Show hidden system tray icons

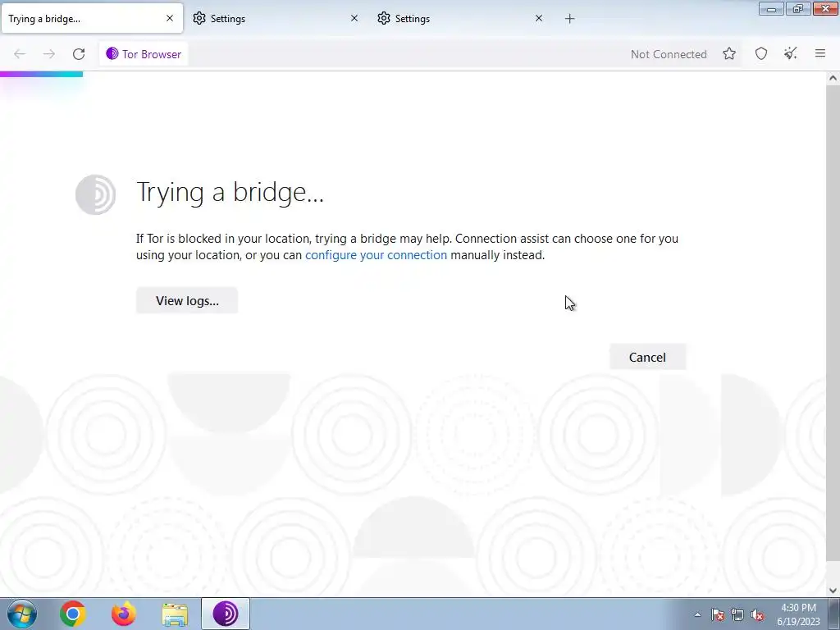(x=697, y=614)
